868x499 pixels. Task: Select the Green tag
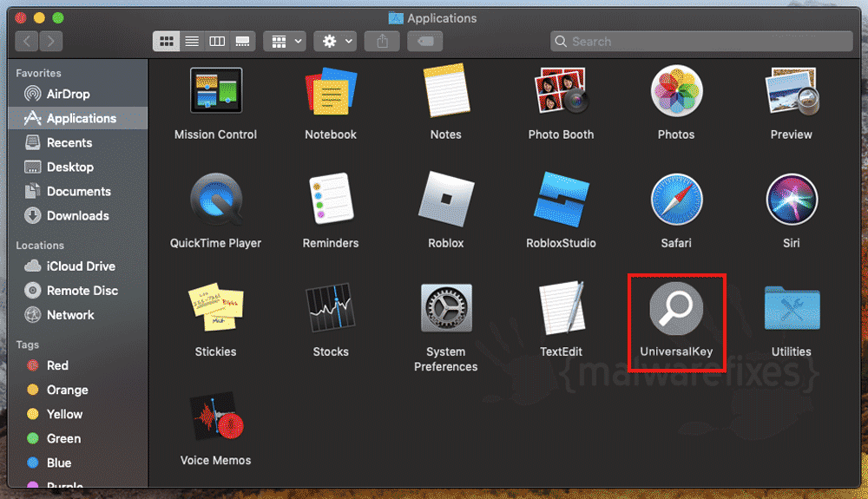[x=78, y=439]
